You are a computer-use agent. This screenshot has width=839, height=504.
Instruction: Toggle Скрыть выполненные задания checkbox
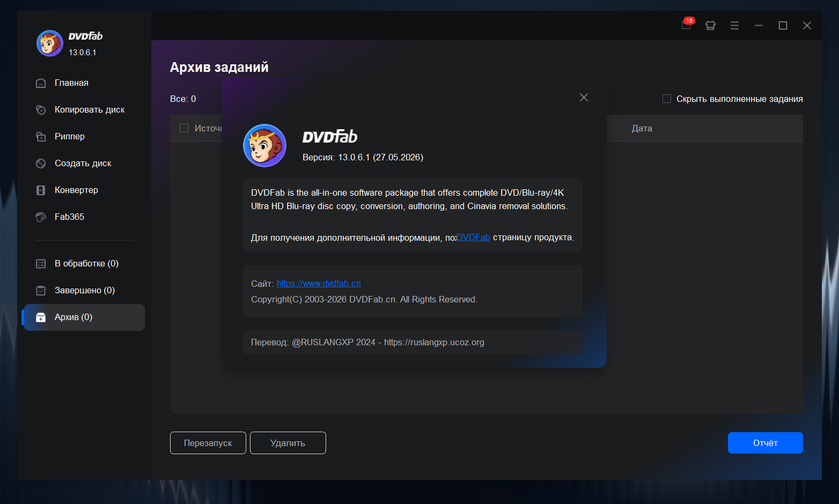coord(667,99)
